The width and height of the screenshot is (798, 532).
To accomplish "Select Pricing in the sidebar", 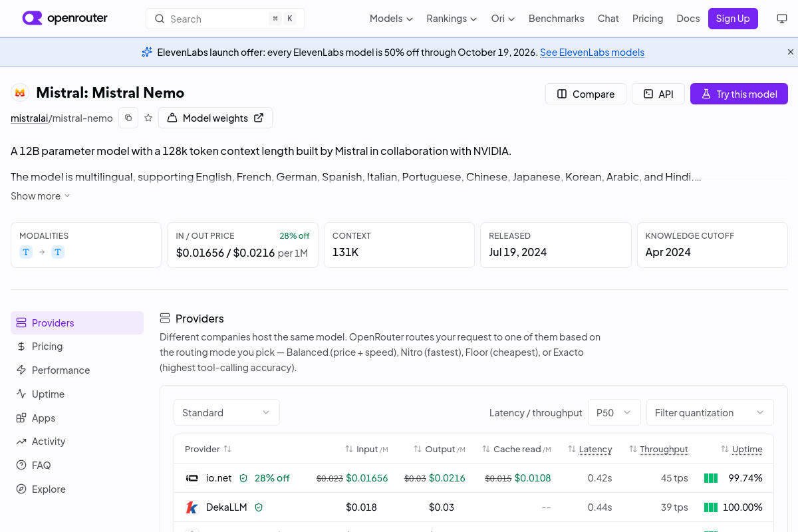I will point(77,346).
